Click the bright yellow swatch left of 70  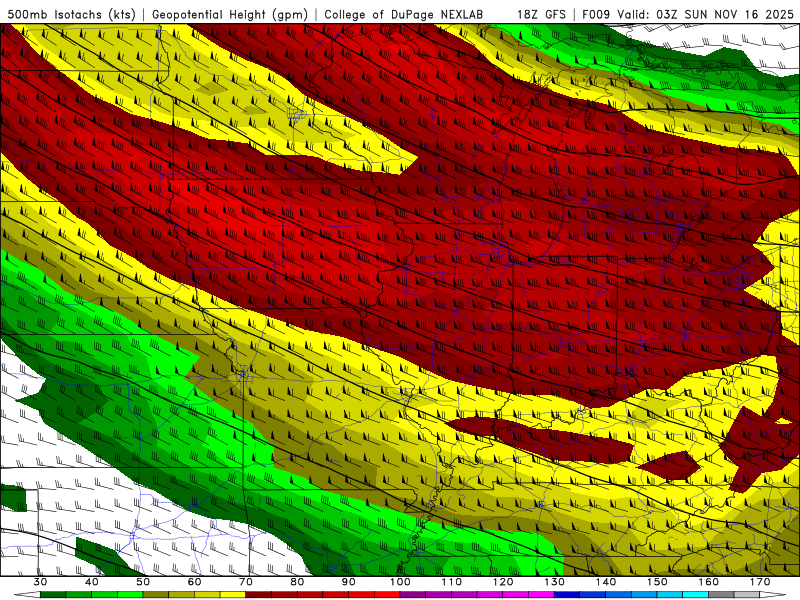(x=233, y=595)
